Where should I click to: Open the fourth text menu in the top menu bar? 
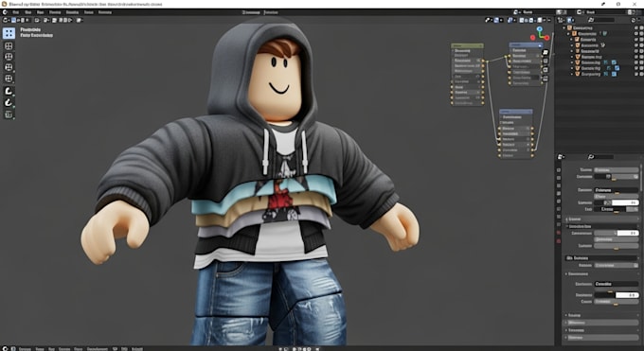click(x=55, y=12)
